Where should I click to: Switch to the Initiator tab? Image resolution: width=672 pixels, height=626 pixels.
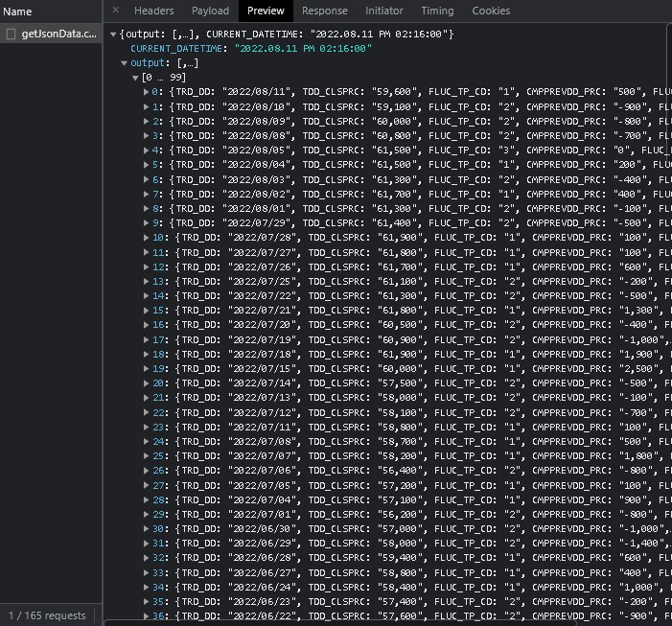[384, 11]
